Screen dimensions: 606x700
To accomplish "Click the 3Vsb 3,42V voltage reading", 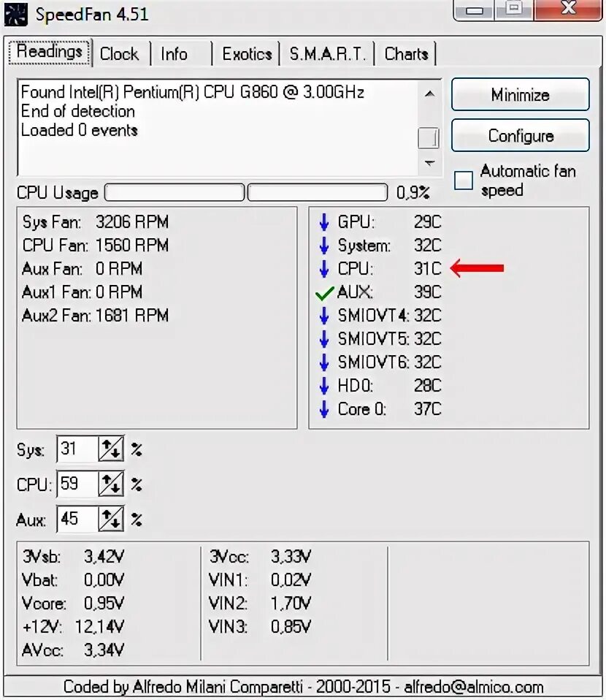I will pyautogui.click(x=73, y=557).
